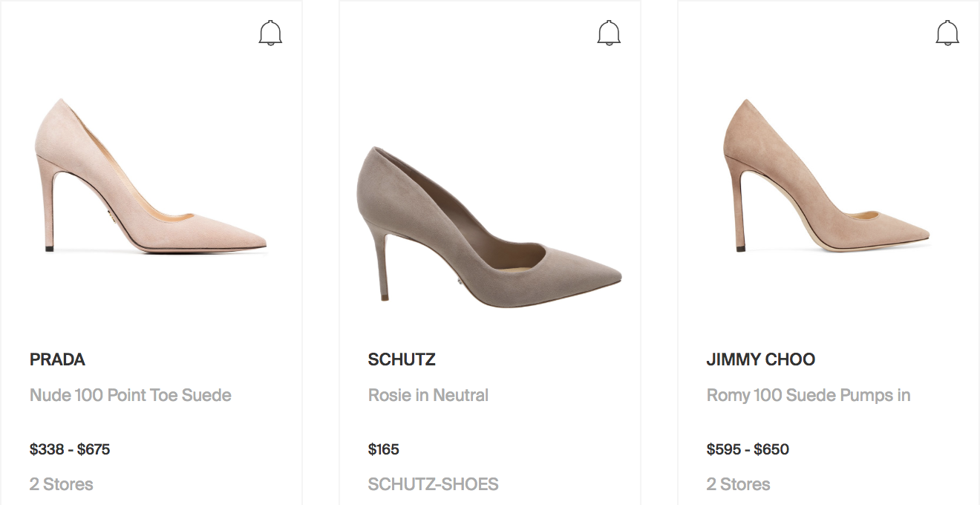Select the $338 - $675 price range

[x=70, y=449]
